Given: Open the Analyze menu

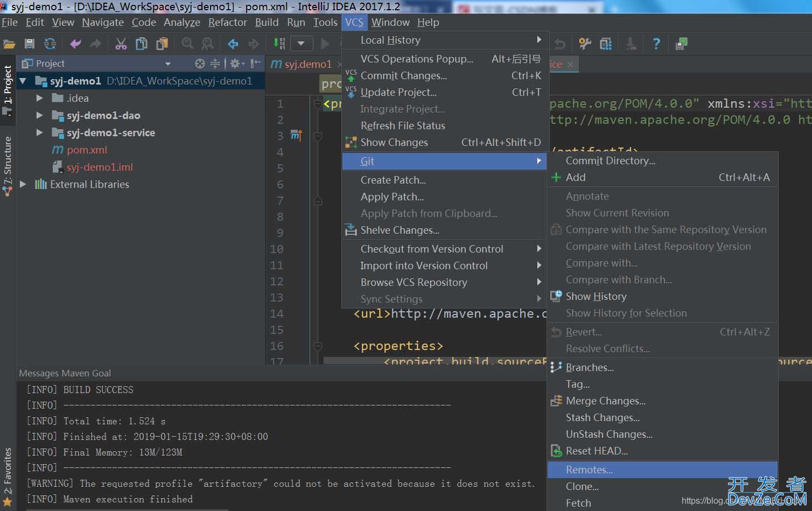Looking at the screenshot, I should click(182, 22).
